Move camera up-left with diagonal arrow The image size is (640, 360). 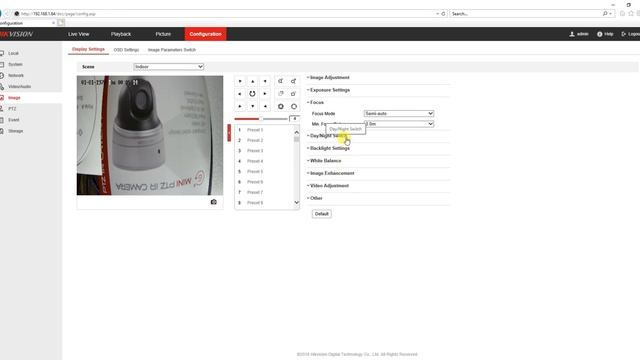(x=240, y=81)
